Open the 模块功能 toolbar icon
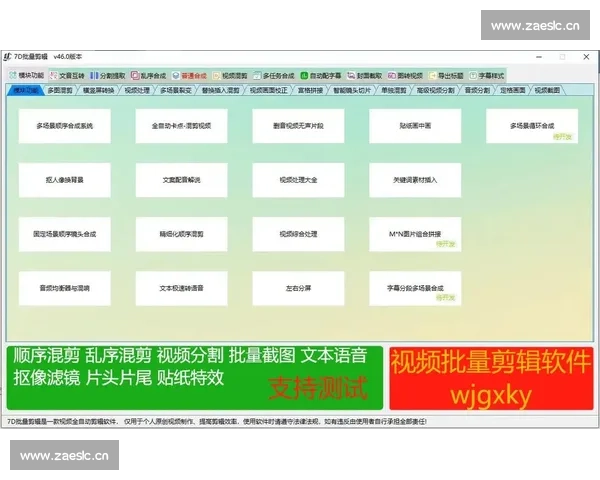 click(27, 75)
